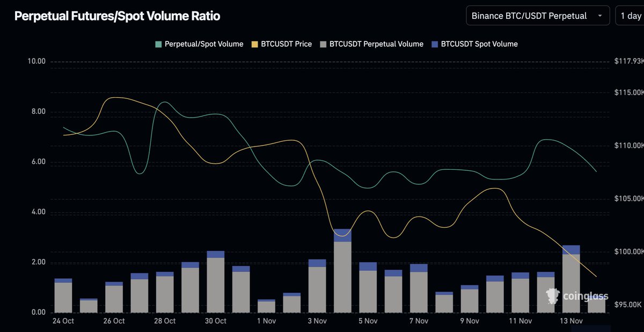This screenshot has width=644, height=332.
Task: Click the 6.00 left axis value
Action: tap(39, 162)
